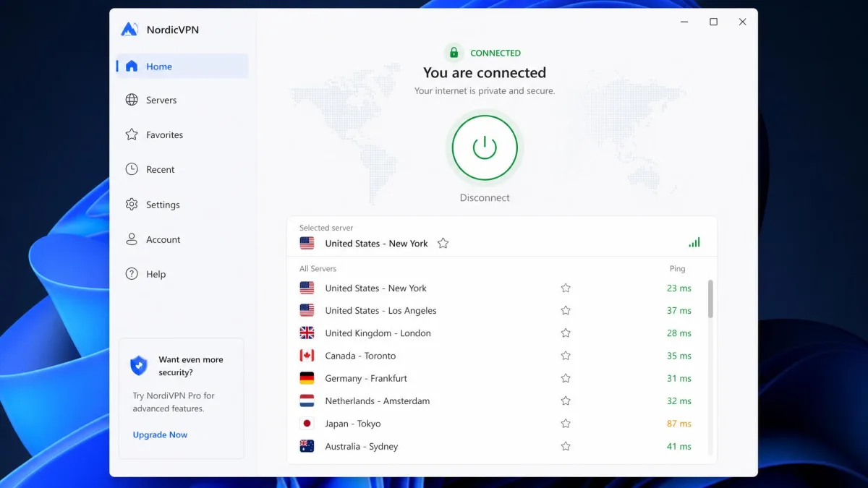Minimize the NordicVPN window
Viewport: 868px width, 488px height.
(684, 22)
